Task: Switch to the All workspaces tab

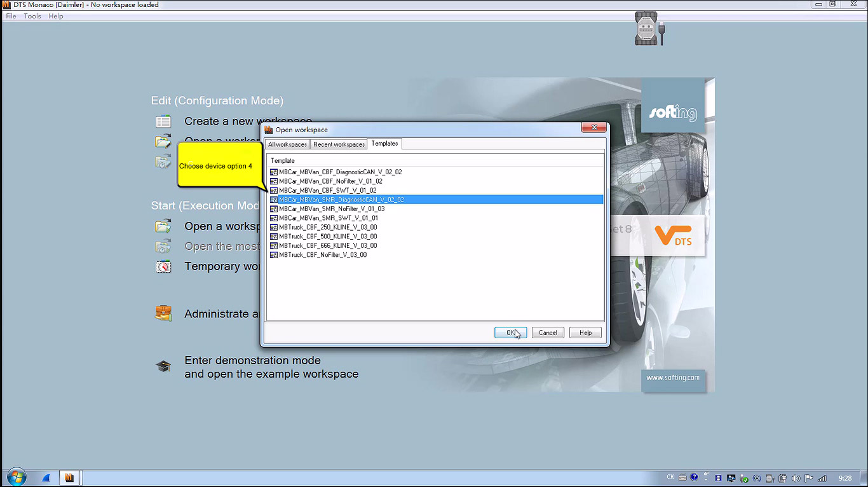Action: [x=287, y=144]
